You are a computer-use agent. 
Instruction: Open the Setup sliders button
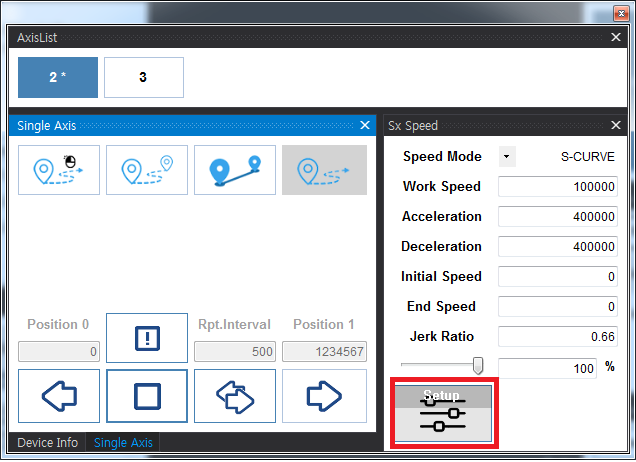444,413
